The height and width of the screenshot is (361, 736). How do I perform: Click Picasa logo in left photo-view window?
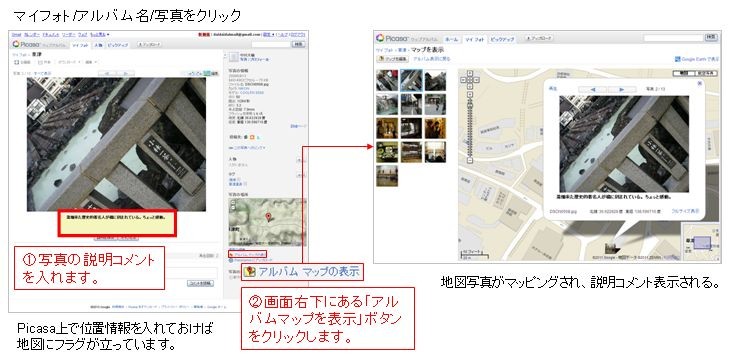pyautogui.click(x=27, y=44)
